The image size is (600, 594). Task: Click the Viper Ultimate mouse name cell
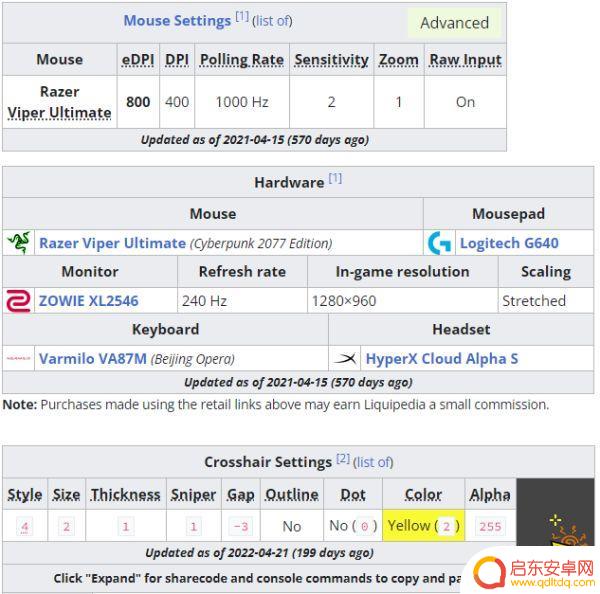click(x=59, y=102)
